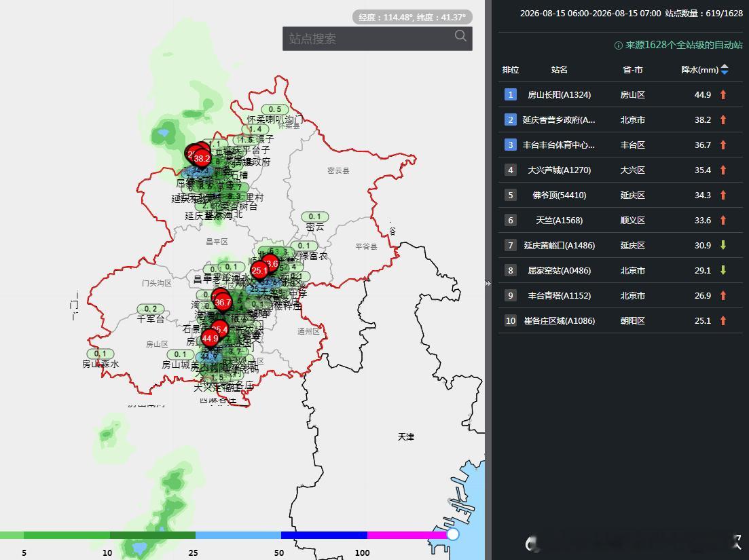Click the magenta segment of rainfall legend
Viewport: 749px width, 560px height.
point(407,535)
